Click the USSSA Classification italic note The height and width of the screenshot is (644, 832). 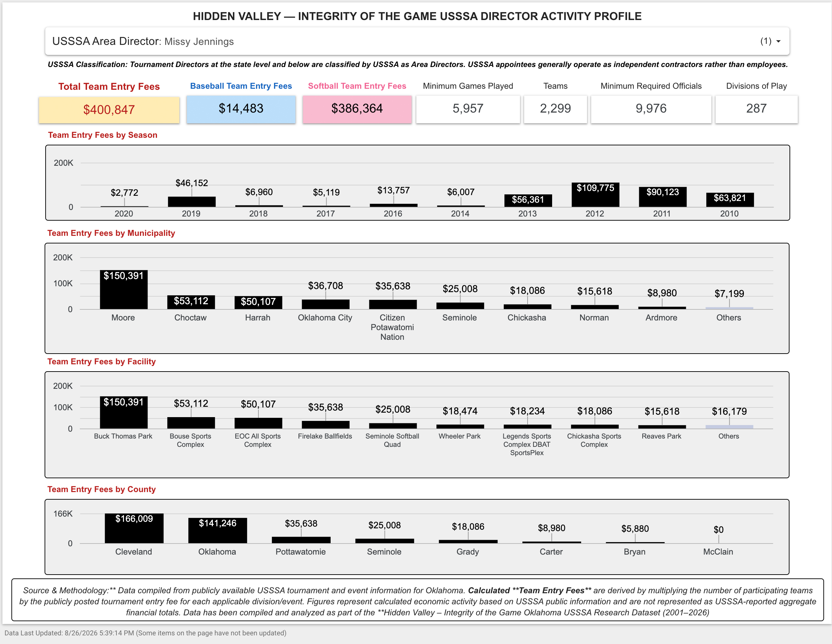point(417,64)
